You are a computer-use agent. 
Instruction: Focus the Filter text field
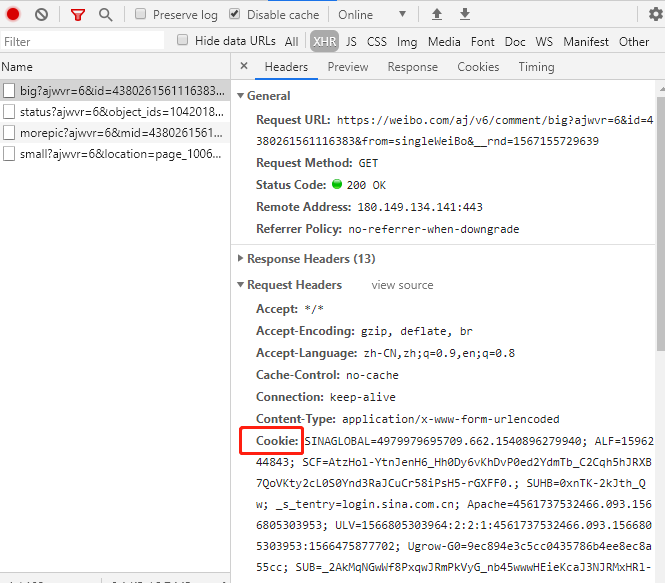(x=82, y=41)
